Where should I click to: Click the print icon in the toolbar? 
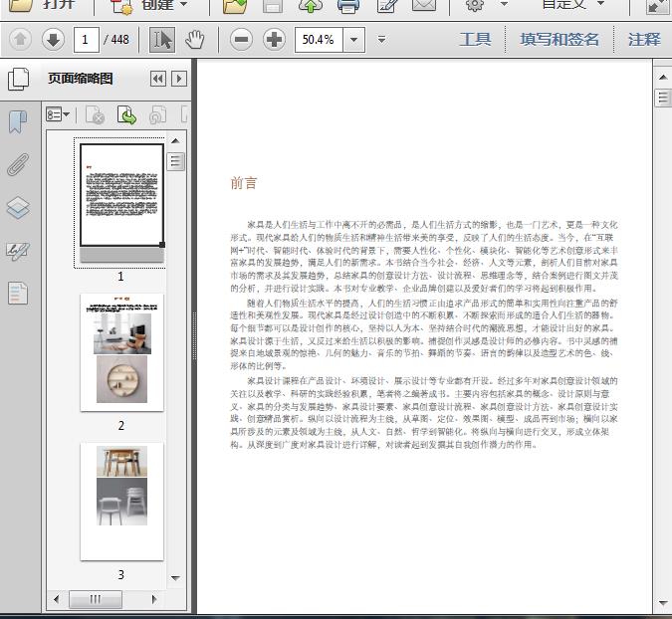tap(348, 5)
